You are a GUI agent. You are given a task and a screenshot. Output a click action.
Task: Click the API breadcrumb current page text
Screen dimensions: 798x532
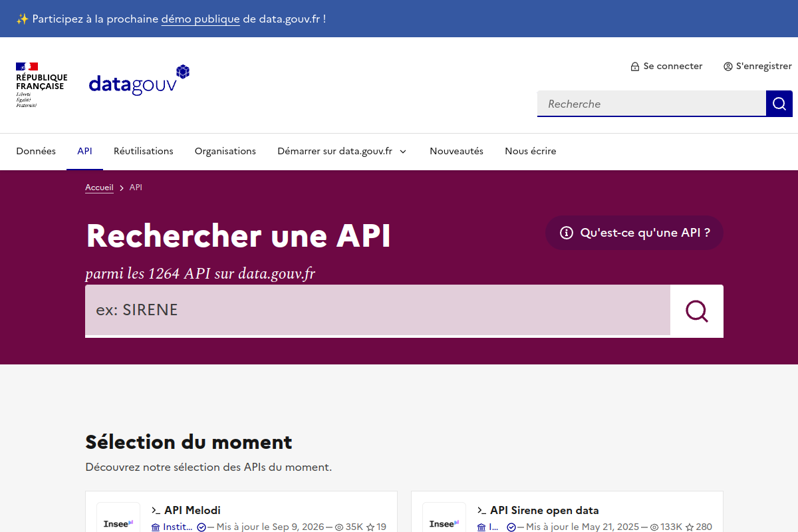136,188
